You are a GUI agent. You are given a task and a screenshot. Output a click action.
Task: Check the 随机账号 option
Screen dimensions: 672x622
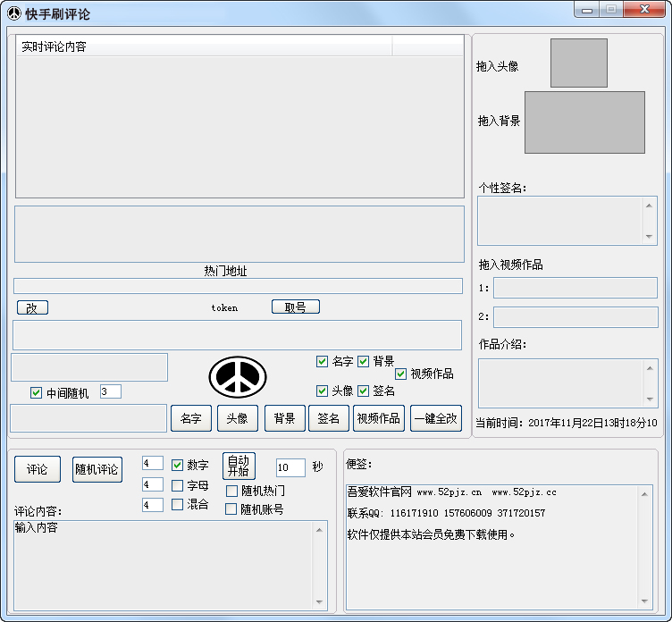(231, 509)
